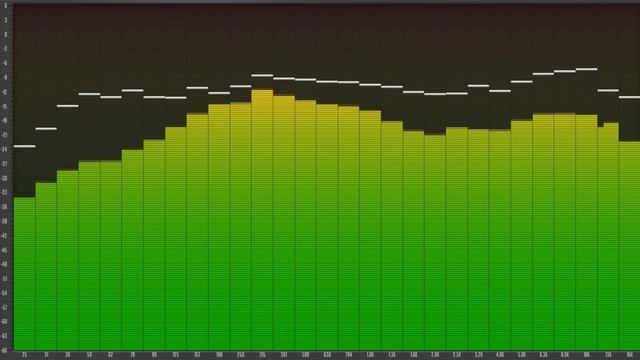The image size is (640, 360).
Task: Click peak-hold marker above the 16k bar
Action: click(629, 97)
